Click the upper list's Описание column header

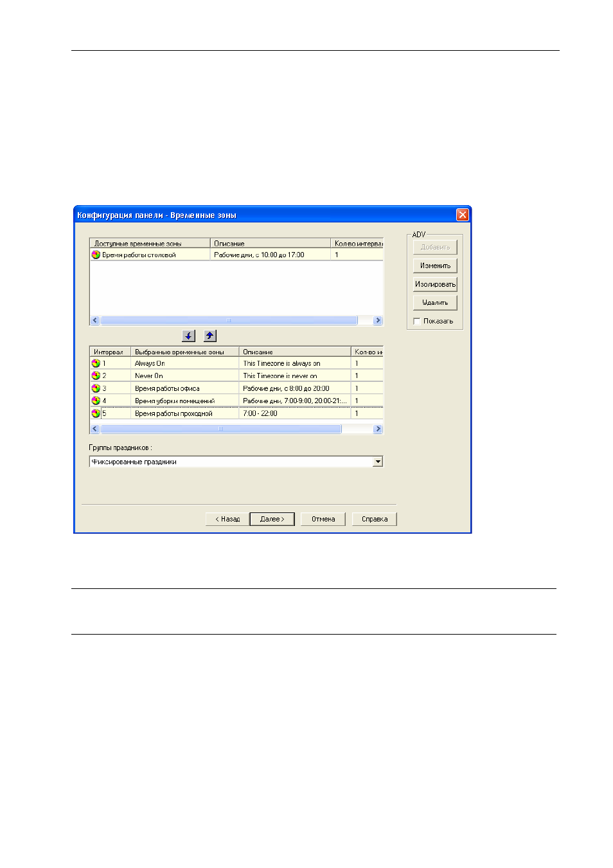[271, 243]
